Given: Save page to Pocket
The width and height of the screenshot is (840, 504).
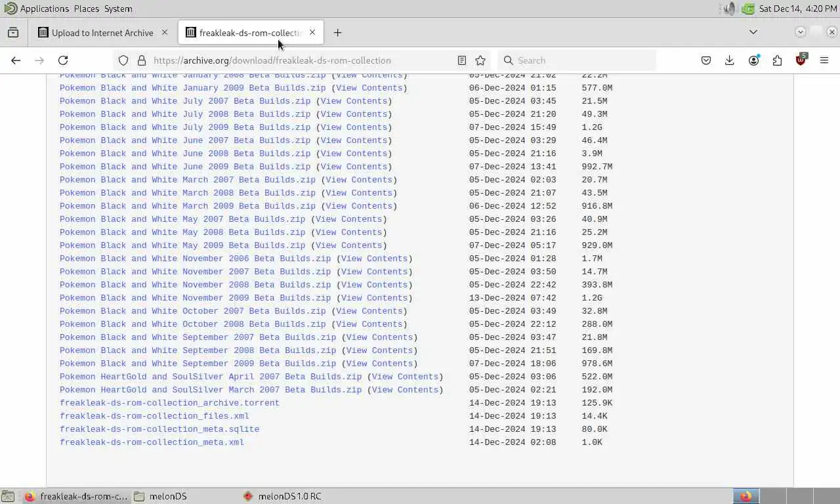Looking at the screenshot, I should [706, 60].
